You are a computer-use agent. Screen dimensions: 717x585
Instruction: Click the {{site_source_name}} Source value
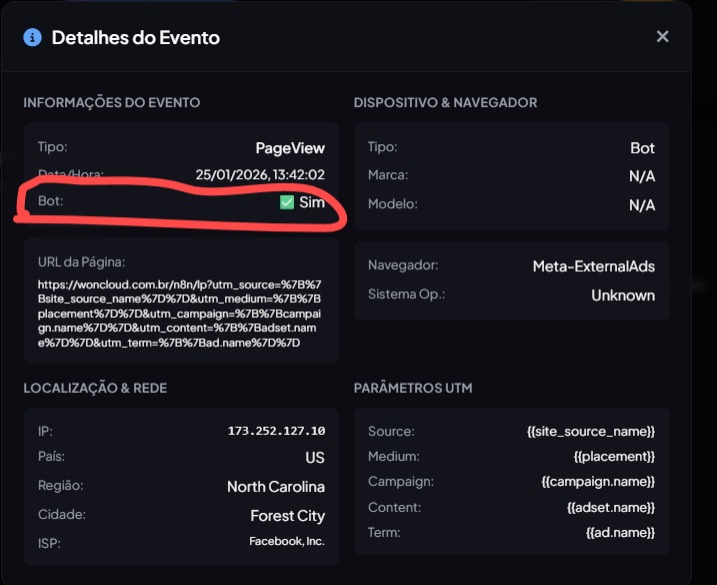click(590, 431)
